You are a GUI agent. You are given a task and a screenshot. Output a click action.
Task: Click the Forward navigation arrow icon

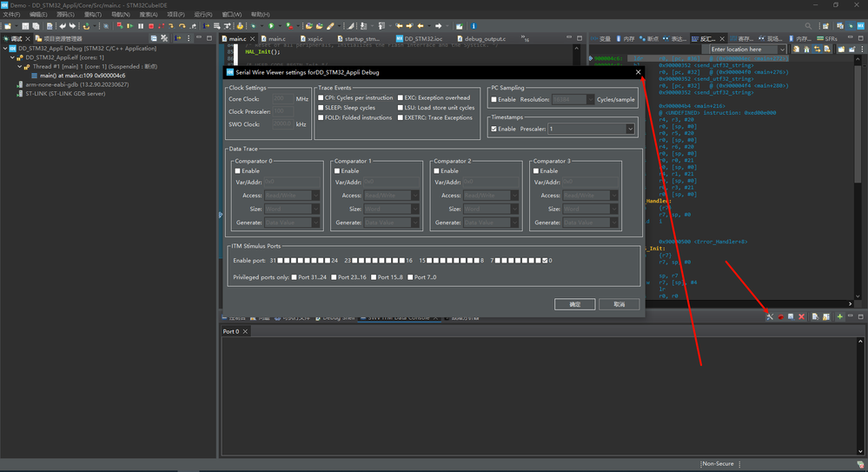click(x=439, y=26)
